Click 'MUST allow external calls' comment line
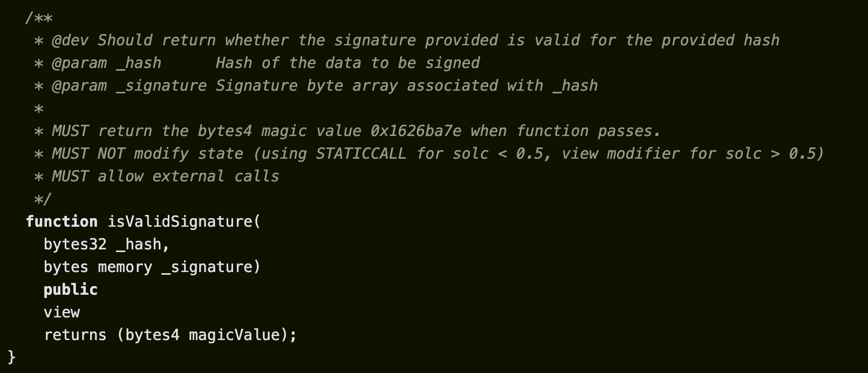Viewport: 868px width, 373px height. [x=165, y=177]
